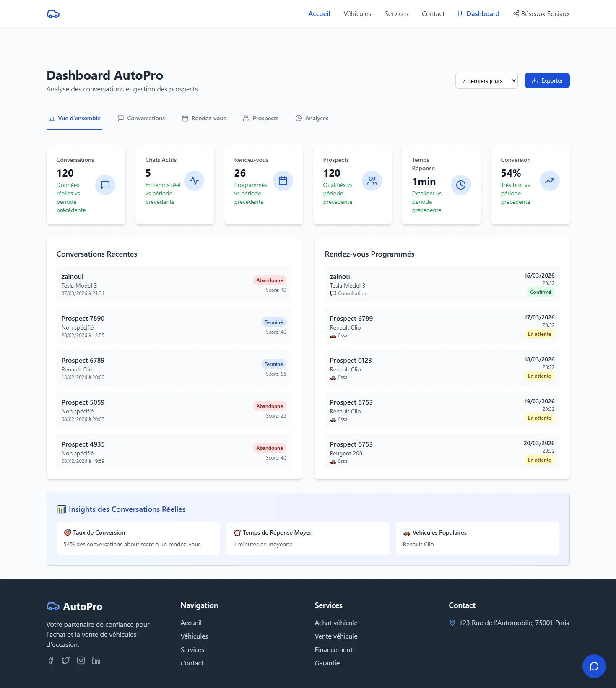Click the target icon beside Taux de Conversion
This screenshot has height=688, width=616.
click(x=68, y=532)
